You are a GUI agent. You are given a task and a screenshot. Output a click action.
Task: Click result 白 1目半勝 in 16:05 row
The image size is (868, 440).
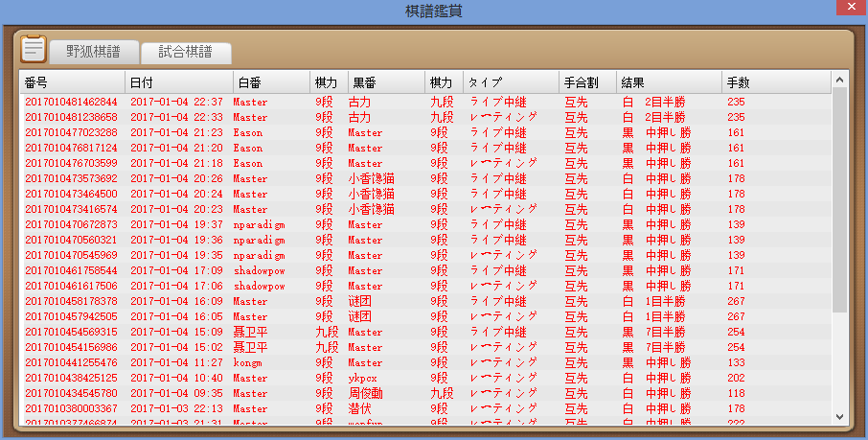(653, 317)
